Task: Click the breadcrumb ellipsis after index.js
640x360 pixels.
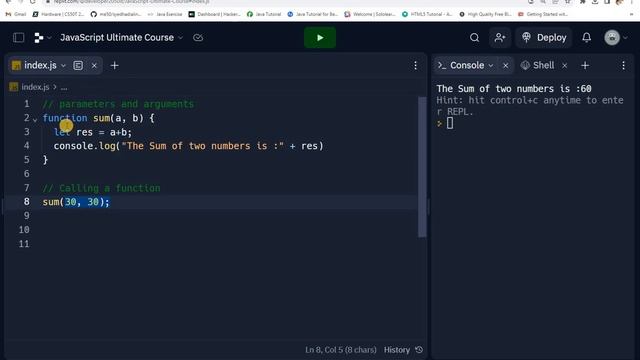Action: pyautogui.click(x=64, y=87)
